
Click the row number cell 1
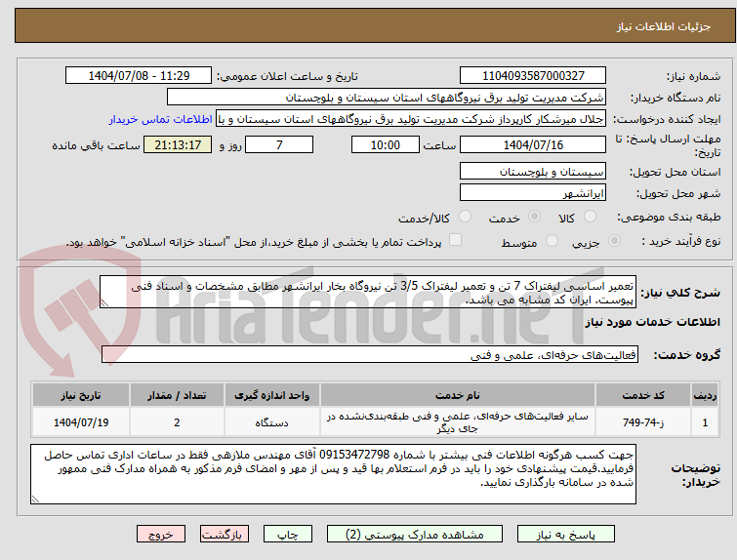705,422
